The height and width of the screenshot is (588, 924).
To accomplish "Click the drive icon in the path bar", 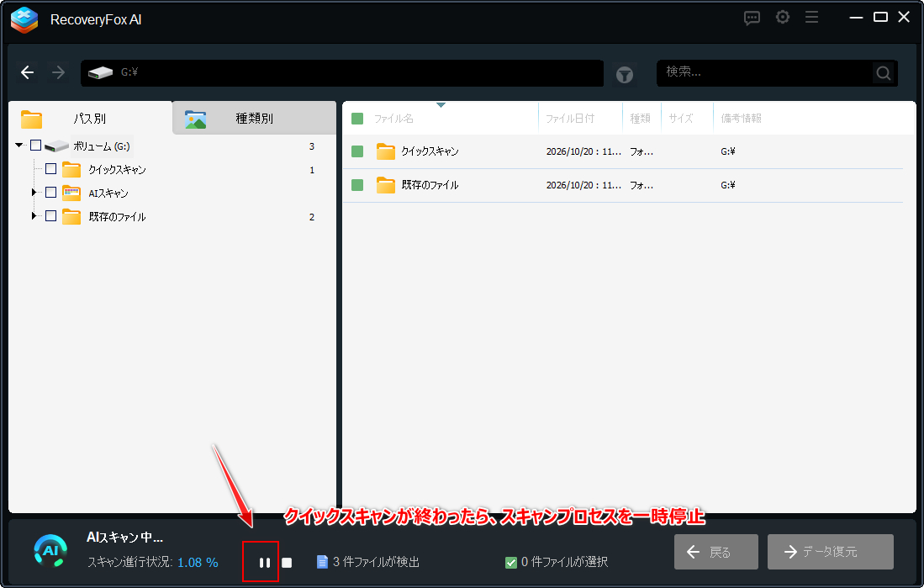I will tap(100, 72).
